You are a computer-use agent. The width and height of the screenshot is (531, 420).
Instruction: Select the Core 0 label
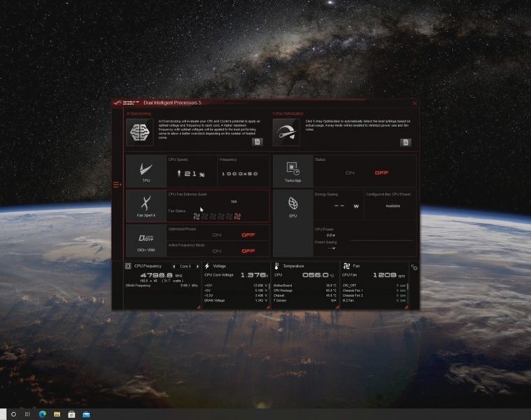[x=185, y=267]
